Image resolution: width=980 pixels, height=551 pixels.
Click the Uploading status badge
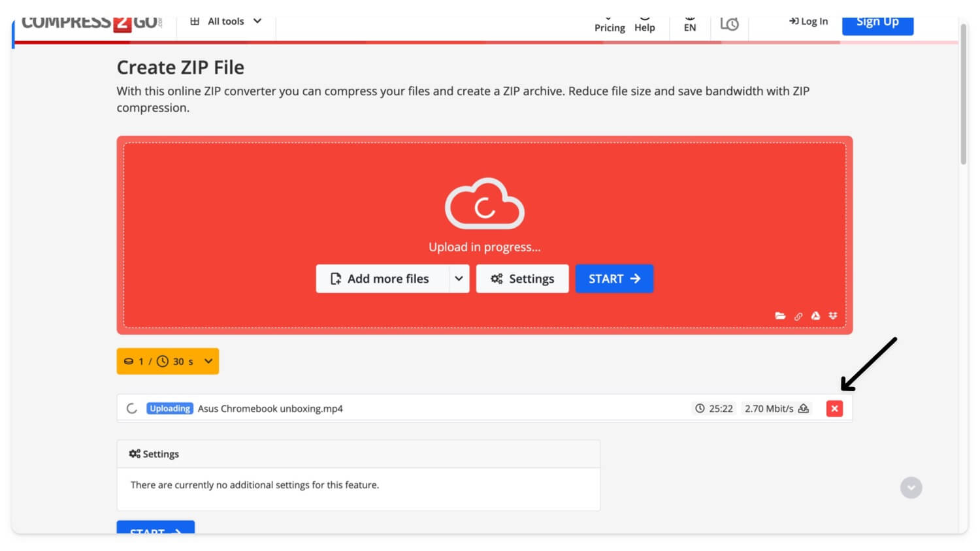click(x=170, y=408)
